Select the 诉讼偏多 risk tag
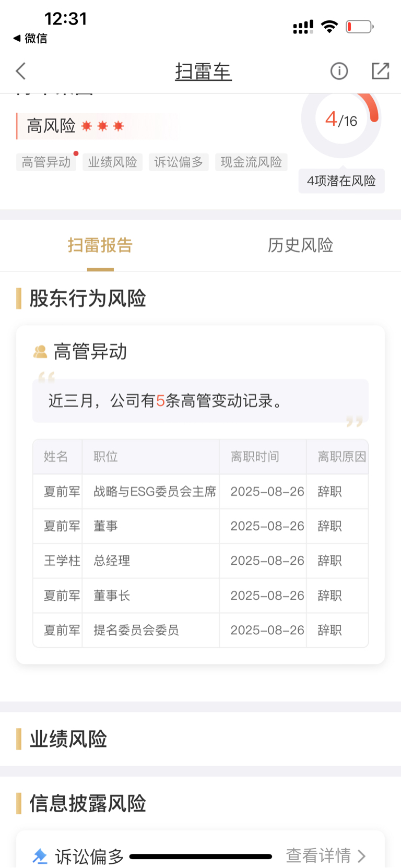The height and width of the screenshot is (868, 401). point(179,162)
